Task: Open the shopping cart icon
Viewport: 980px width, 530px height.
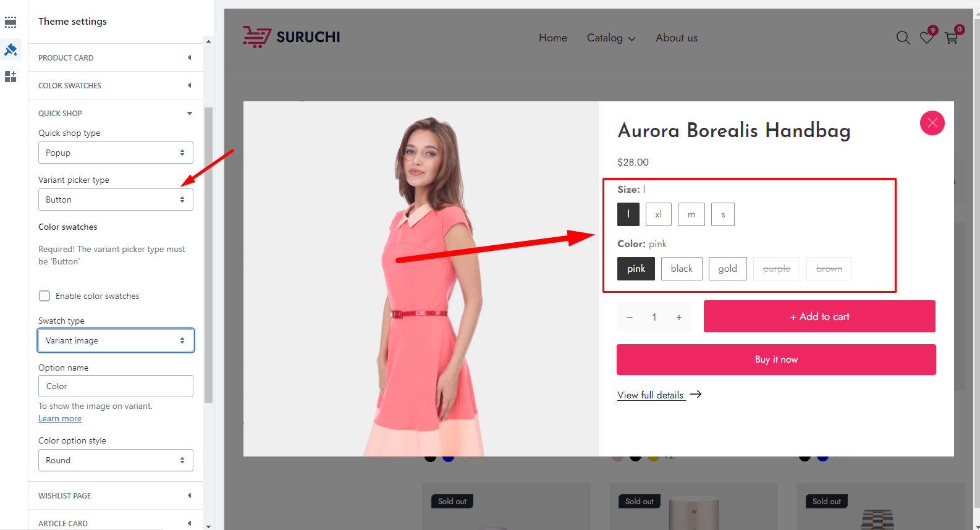Action: [x=952, y=38]
